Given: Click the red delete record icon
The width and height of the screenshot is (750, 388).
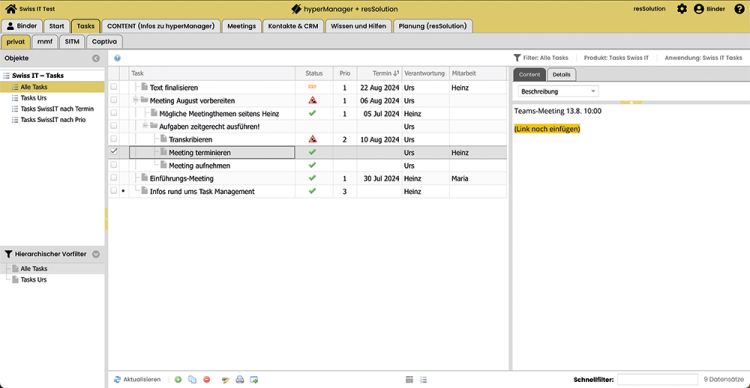Looking at the screenshot, I should (x=207, y=379).
